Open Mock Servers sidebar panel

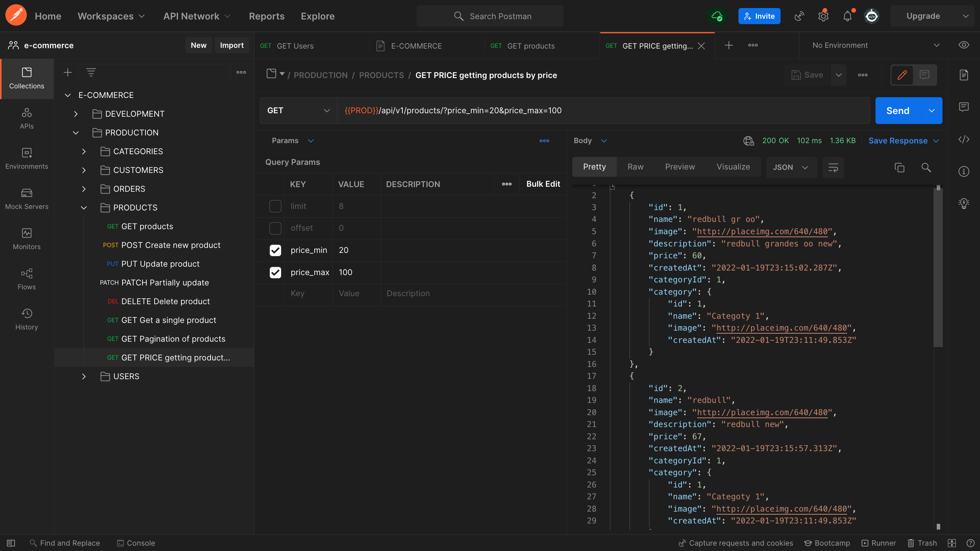click(27, 199)
